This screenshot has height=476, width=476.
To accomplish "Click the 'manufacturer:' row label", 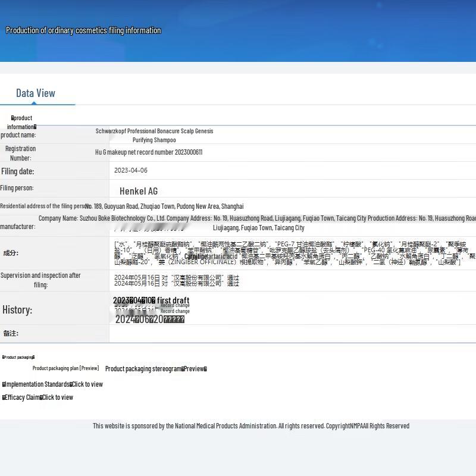I will click(18, 227).
